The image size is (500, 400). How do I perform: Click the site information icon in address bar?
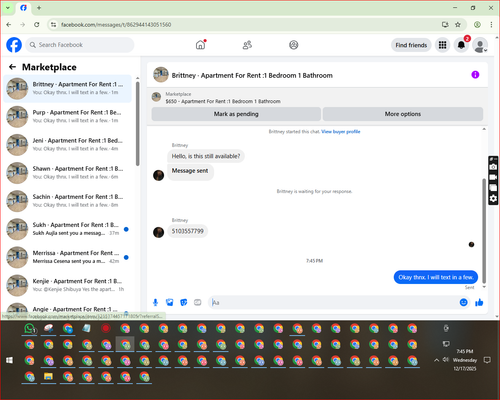[53, 25]
